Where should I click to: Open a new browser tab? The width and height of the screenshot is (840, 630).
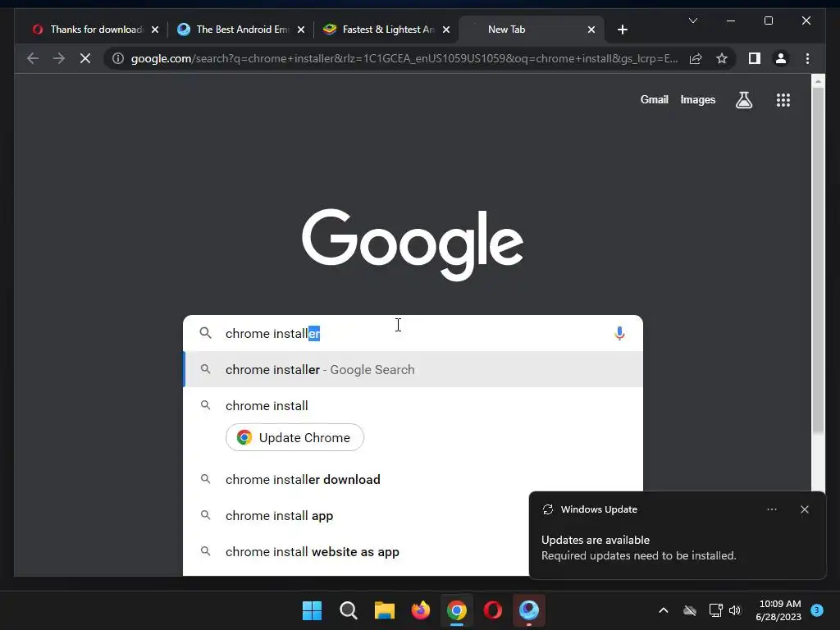pos(622,30)
